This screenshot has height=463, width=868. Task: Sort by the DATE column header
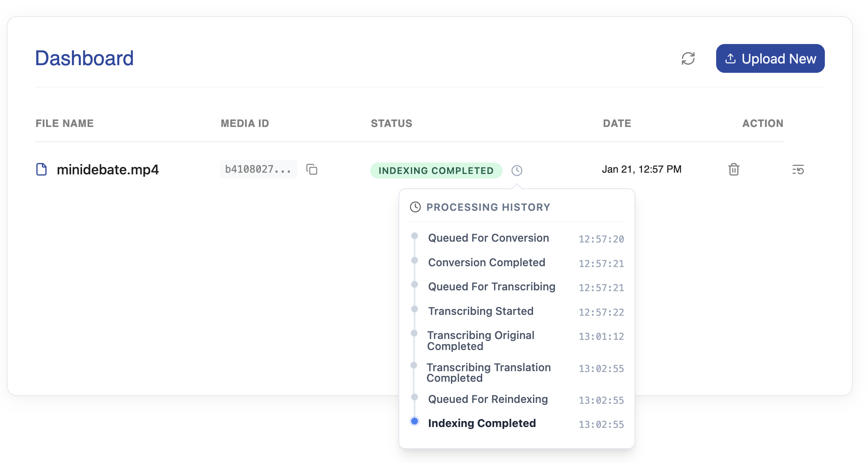pos(617,123)
